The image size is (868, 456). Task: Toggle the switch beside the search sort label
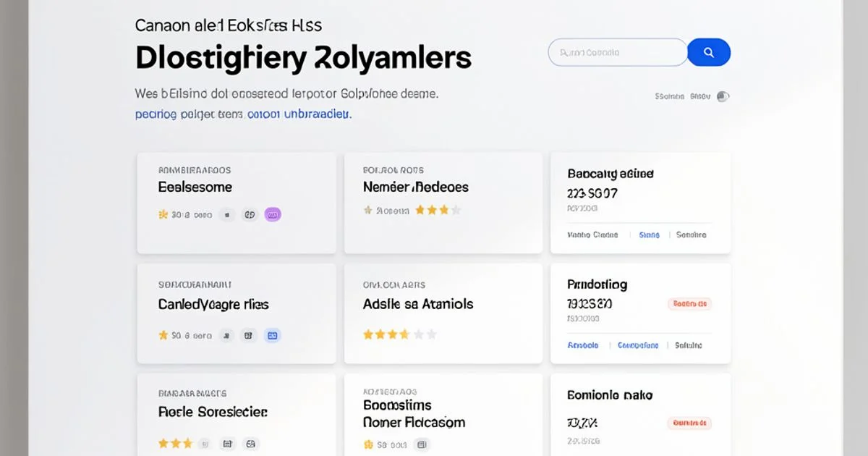pos(723,96)
